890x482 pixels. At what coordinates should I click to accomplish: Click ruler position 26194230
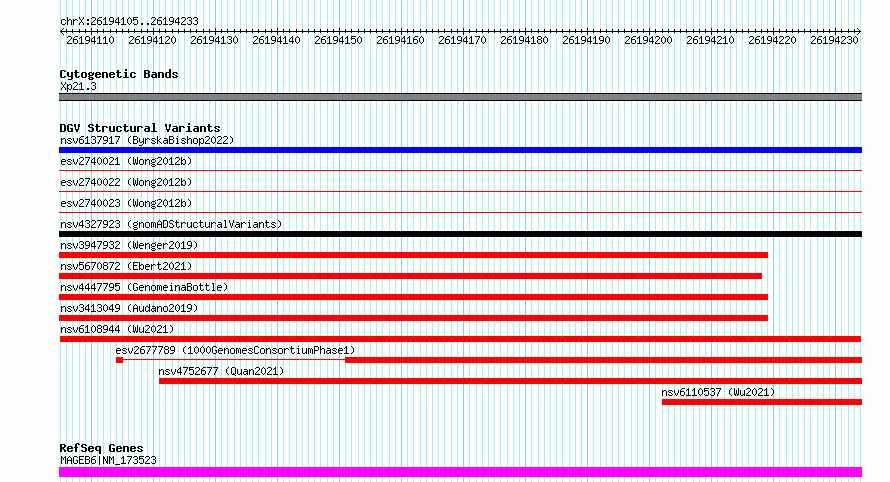[834, 40]
